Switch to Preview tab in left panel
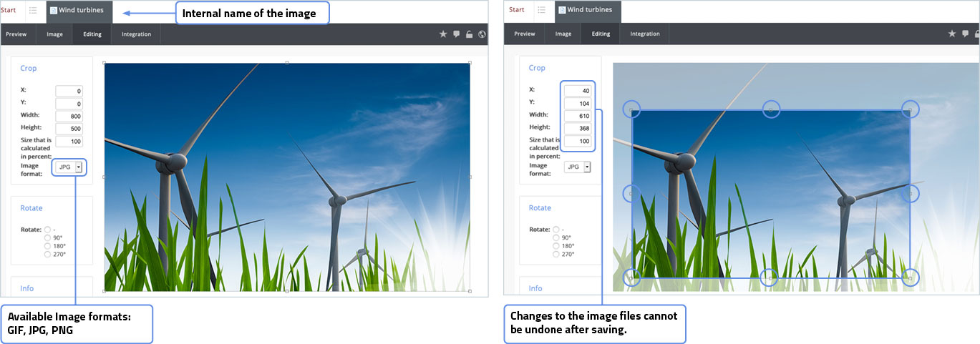This screenshot has width=980, height=344. tap(16, 34)
